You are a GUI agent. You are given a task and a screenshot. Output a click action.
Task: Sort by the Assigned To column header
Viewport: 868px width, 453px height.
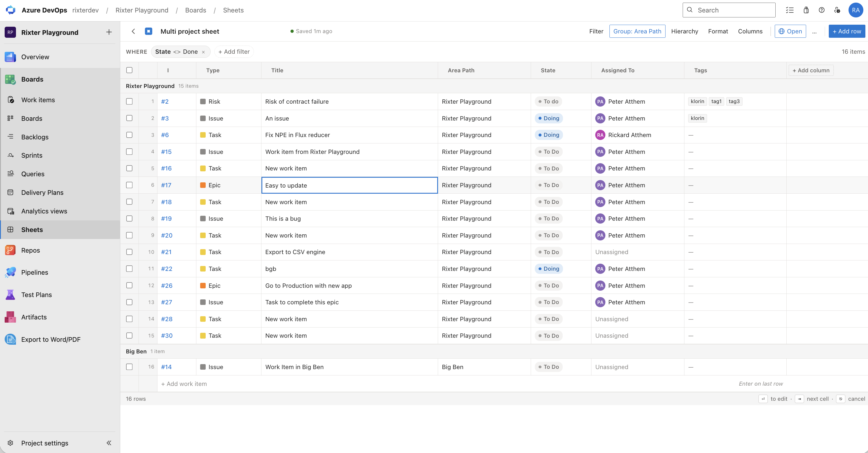click(618, 70)
